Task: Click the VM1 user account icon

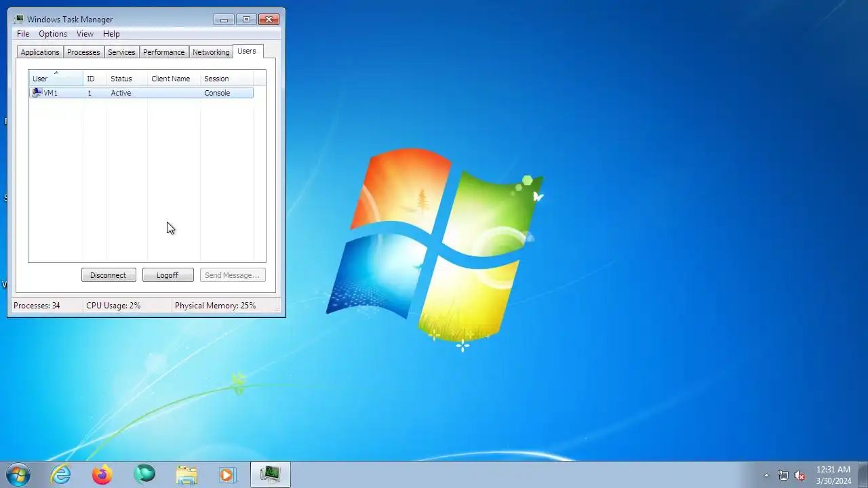Action: (37, 93)
